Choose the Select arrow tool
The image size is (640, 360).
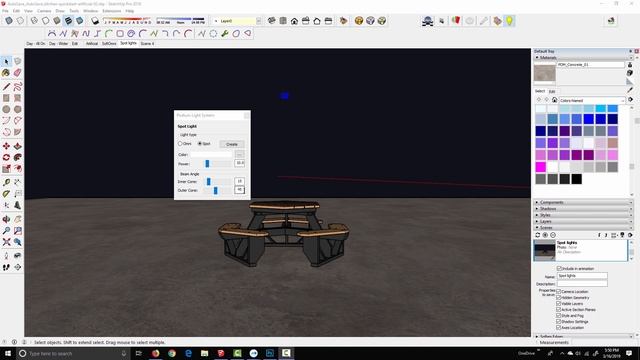click(6, 61)
